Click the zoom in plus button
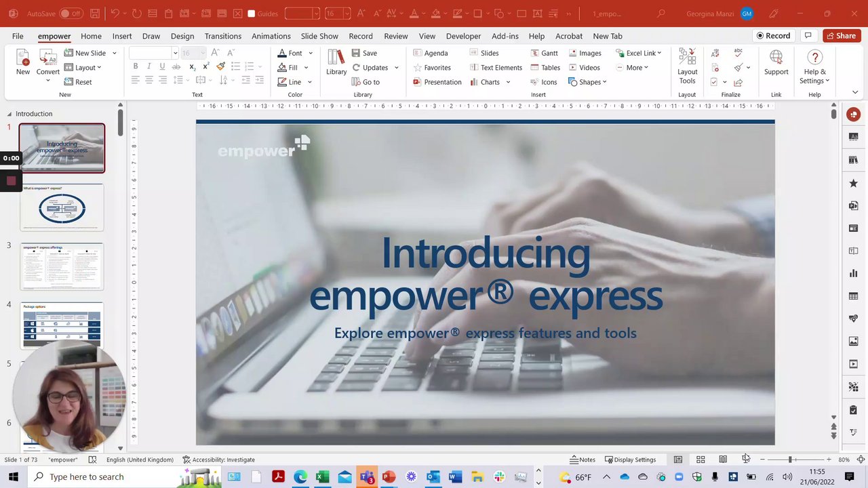The width and height of the screenshot is (868, 488). point(829,460)
